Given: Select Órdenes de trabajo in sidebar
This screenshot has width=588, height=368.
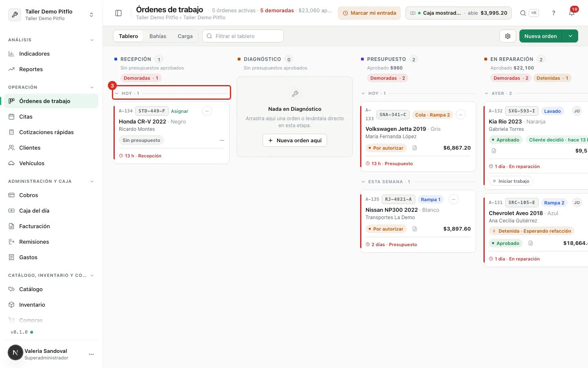Looking at the screenshot, I should click(x=51, y=101).
